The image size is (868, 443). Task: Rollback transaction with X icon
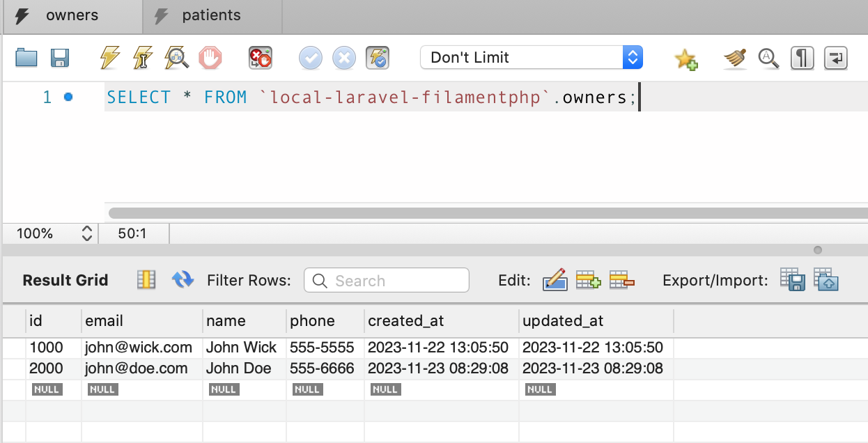(x=344, y=58)
